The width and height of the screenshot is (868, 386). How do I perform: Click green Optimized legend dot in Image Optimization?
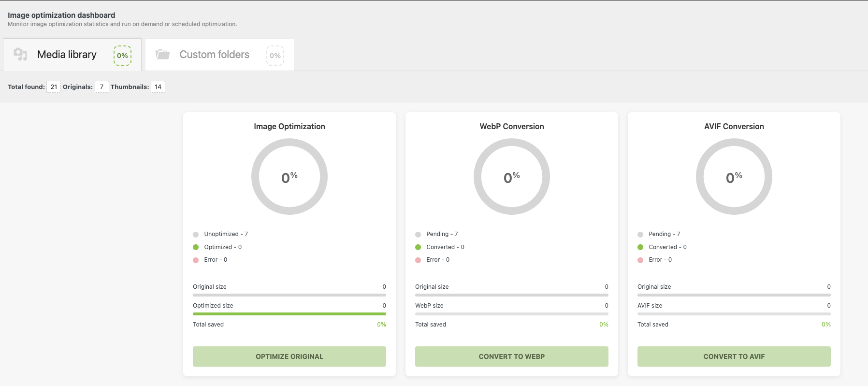click(196, 247)
